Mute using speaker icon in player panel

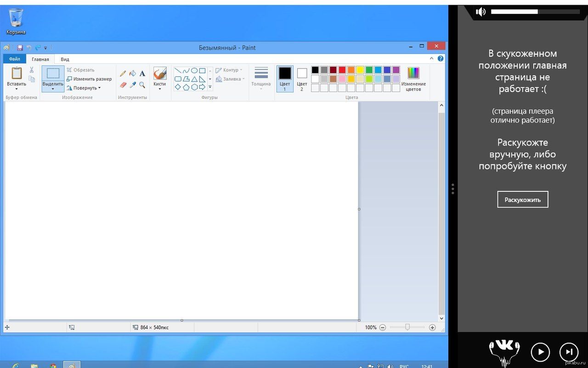pyautogui.click(x=481, y=12)
